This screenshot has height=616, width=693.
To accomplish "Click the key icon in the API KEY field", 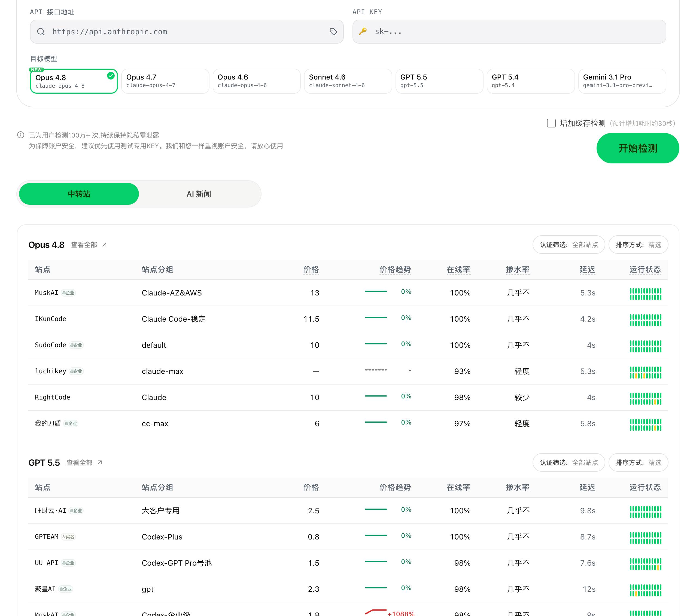I will tap(363, 32).
